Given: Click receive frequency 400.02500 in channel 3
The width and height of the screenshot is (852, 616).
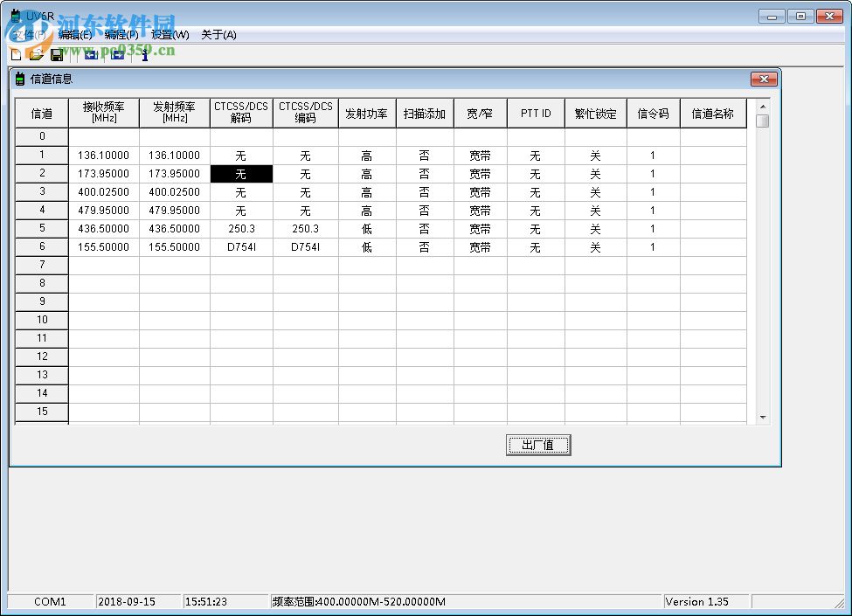Looking at the screenshot, I should pos(104,192).
